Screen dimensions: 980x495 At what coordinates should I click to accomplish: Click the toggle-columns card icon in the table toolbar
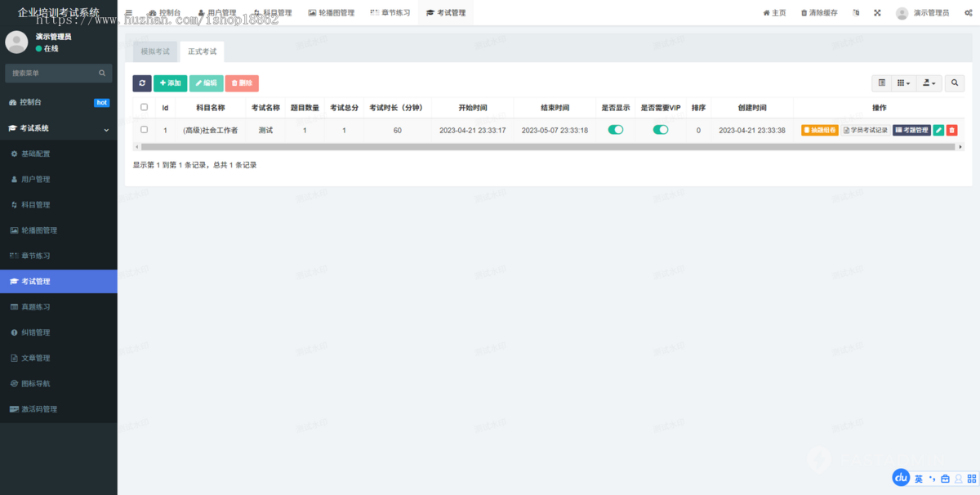pyautogui.click(x=881, y=82)
